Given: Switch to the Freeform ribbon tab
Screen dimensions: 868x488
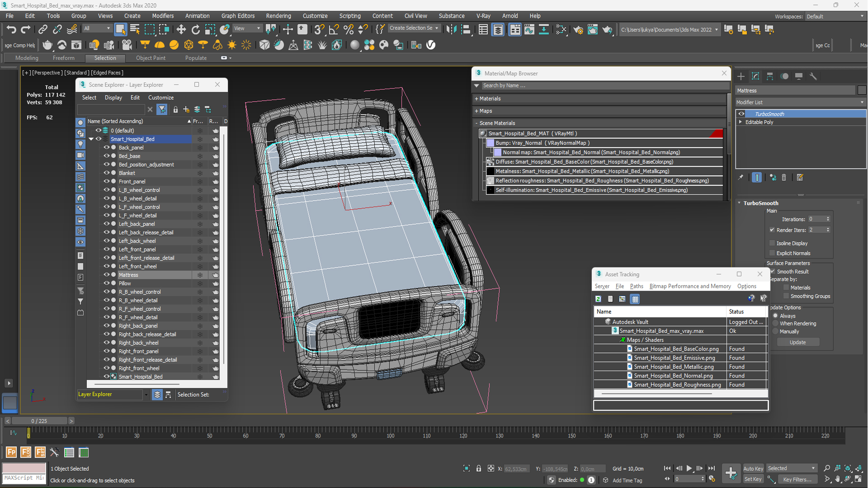Looking at the screenshot, I should (x=63, y=58).
